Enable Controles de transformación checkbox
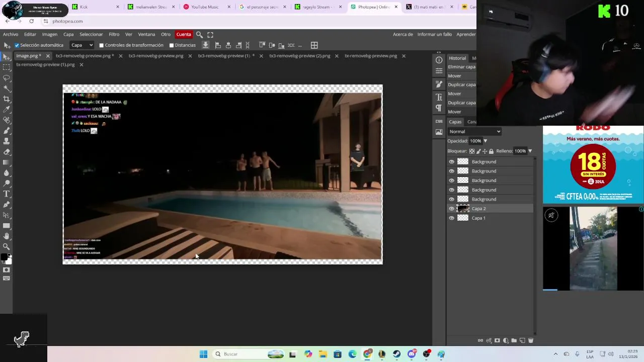The height and width of the screenshot is (362, 644). (x=102, y=45)
